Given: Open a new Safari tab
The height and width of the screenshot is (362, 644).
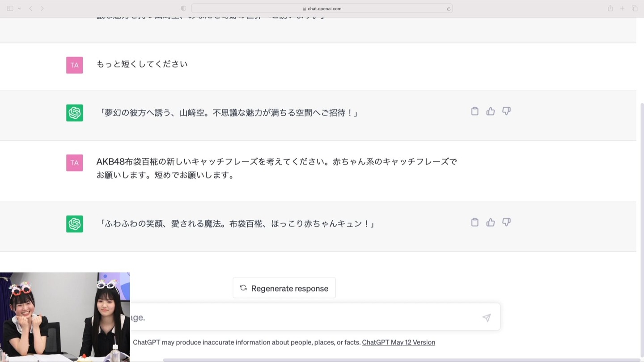Looking at the screenshot, I should [622, 8].
